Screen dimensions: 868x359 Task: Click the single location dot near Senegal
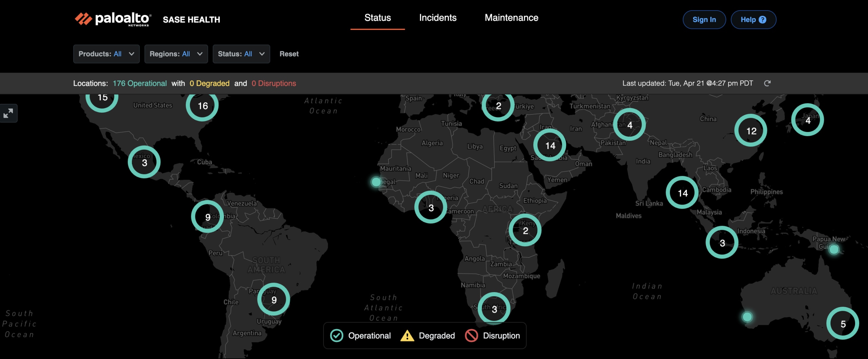[376, 182]
